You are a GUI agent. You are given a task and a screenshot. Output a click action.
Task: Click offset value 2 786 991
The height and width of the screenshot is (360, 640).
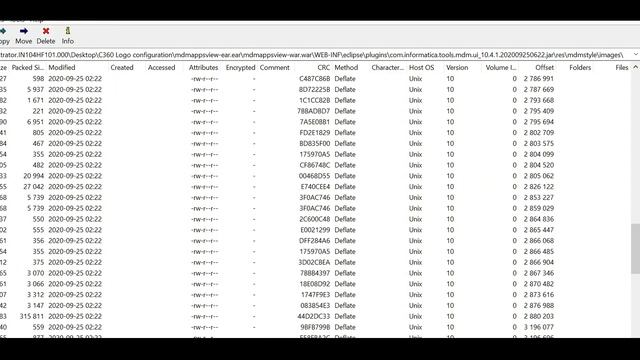tap(539, 78)
